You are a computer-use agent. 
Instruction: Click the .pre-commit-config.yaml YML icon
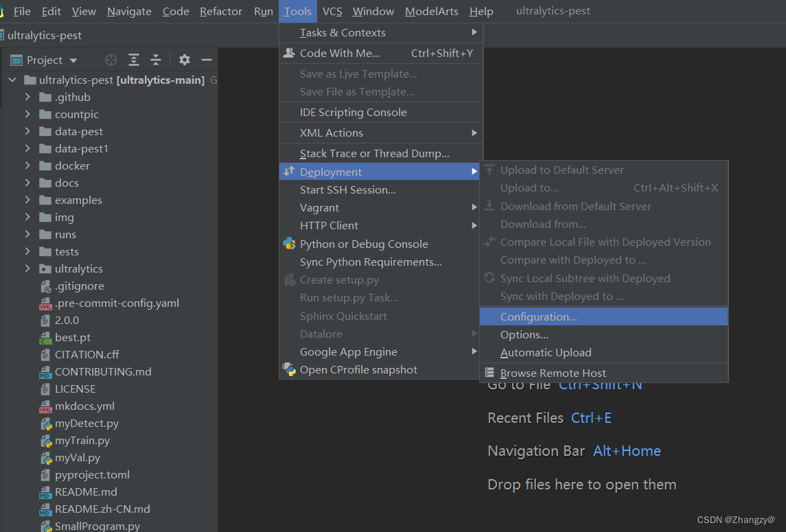point(45,303)
